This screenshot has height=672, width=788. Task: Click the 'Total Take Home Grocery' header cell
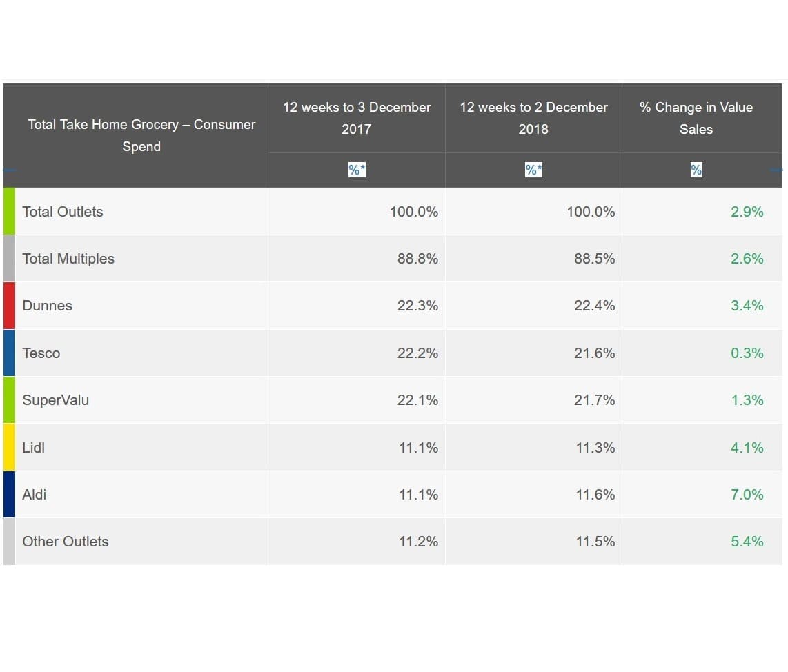point(141,135)
